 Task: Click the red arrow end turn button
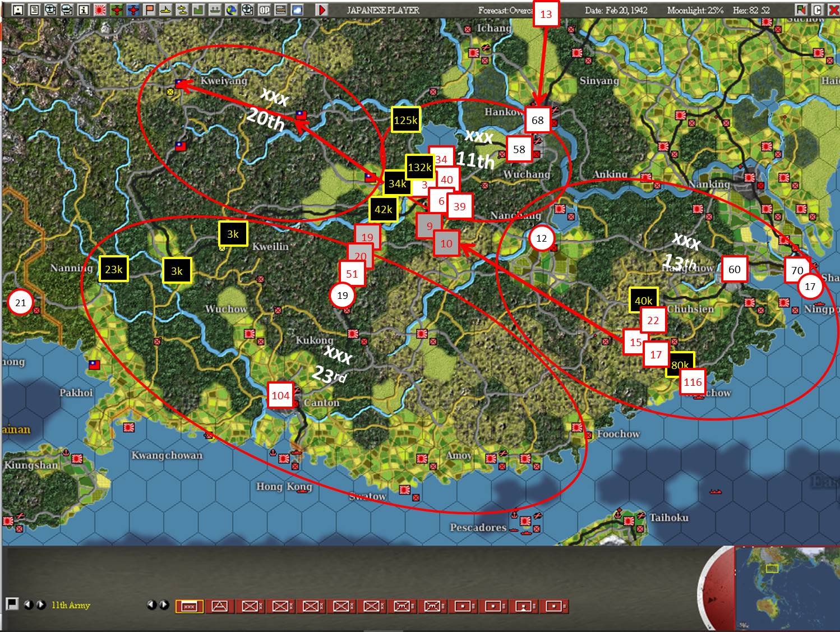(x=322, y=10)
